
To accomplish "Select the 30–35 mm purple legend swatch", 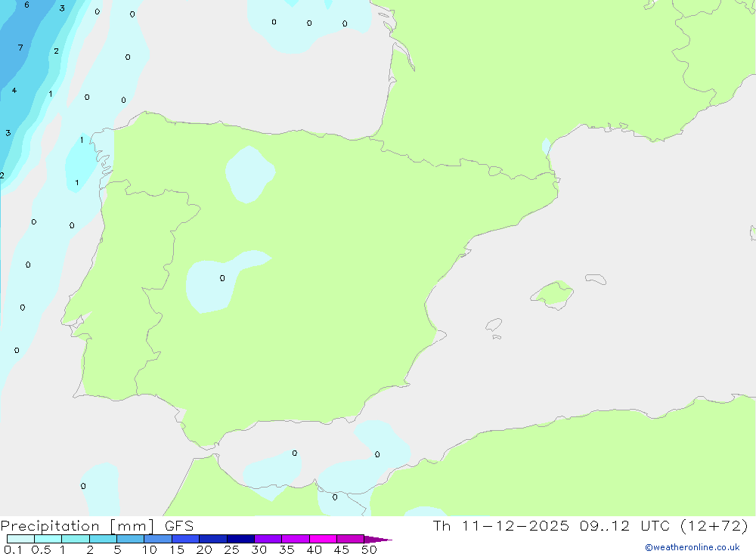I will [x=268, y=539].
